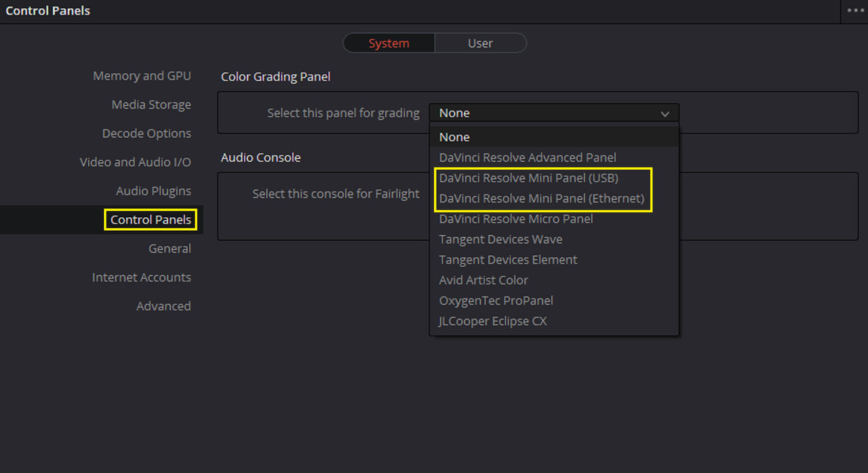Choose None from the panel list

click(x=554, y=137)
